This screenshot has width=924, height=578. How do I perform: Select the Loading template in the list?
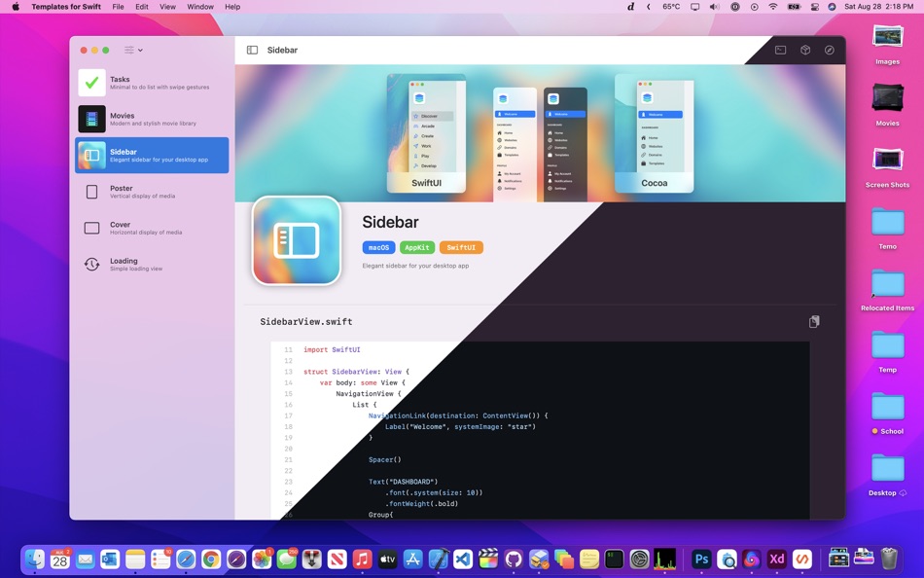click(x=152, y=265)
